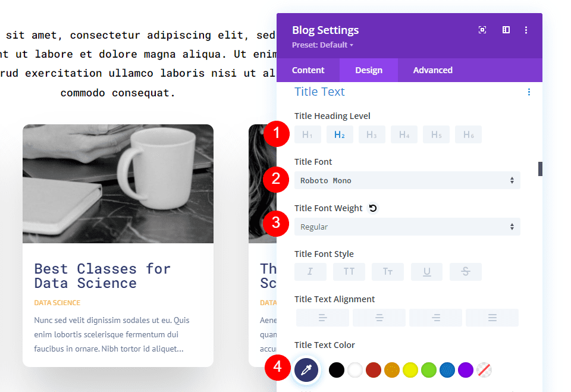This screenshot has height=392, width=571.
Task: Select the H4 heading level
Action: click(x=404, y=134)
